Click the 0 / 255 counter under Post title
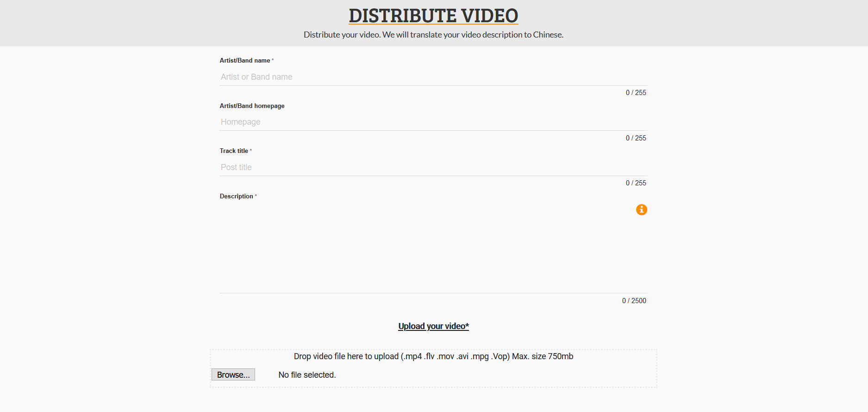868x412 pixels. pos(636,183)
